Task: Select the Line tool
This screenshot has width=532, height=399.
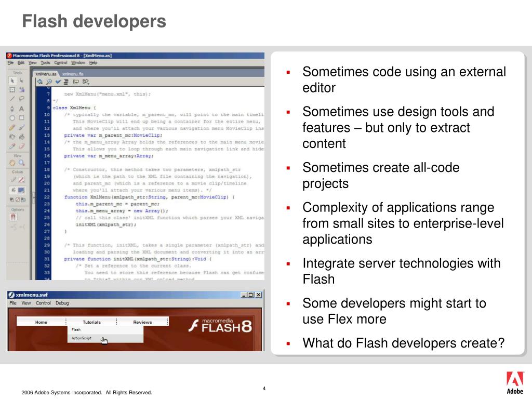Action: tap(12, 99)
